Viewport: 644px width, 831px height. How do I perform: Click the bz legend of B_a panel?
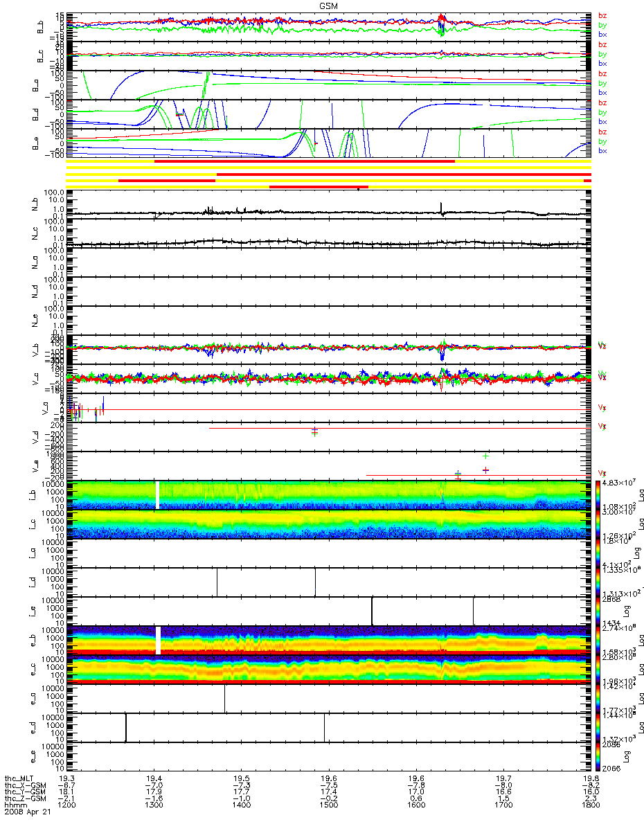602,73
